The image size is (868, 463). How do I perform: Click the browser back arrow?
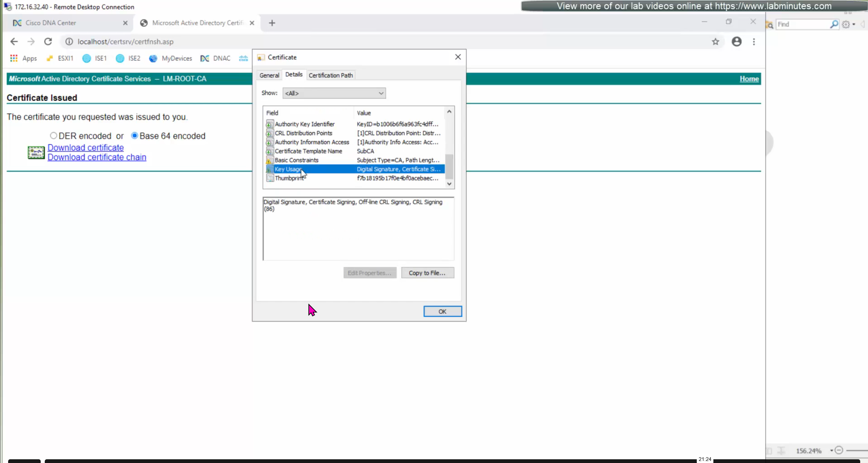(14, 41)
